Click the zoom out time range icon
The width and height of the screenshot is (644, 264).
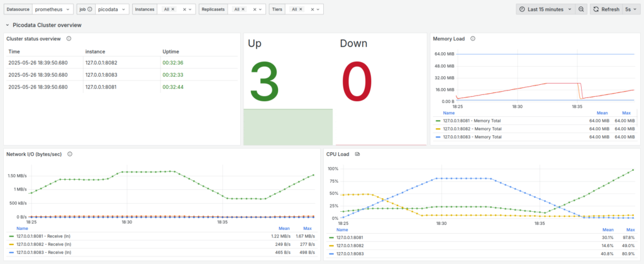click(x=581, y=9)
